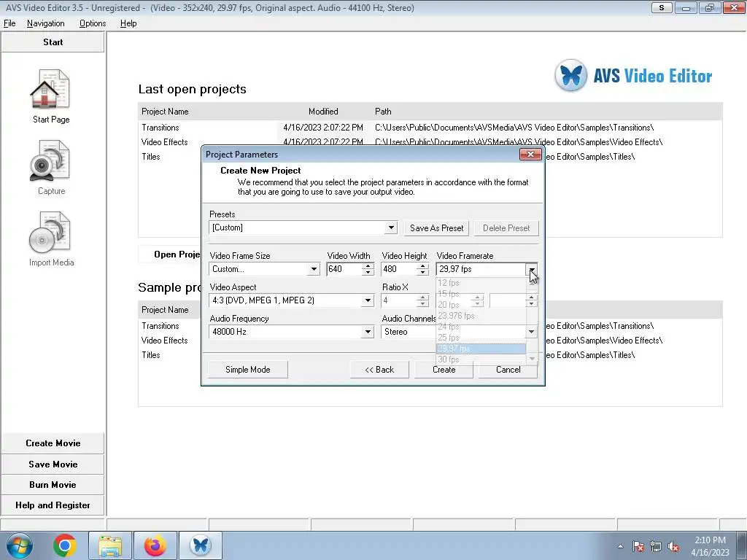Screen dimensions: 747x560
Task: Open the File menu
Action: 9,23
